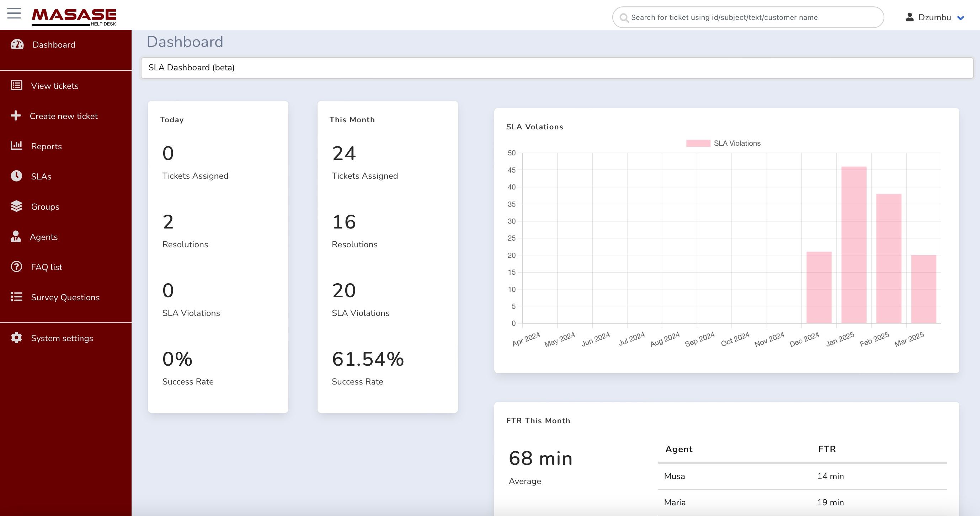Viewport: 980px width, 516px height.
Task: Click the Agents person icon
Action: tap(16, 237)
